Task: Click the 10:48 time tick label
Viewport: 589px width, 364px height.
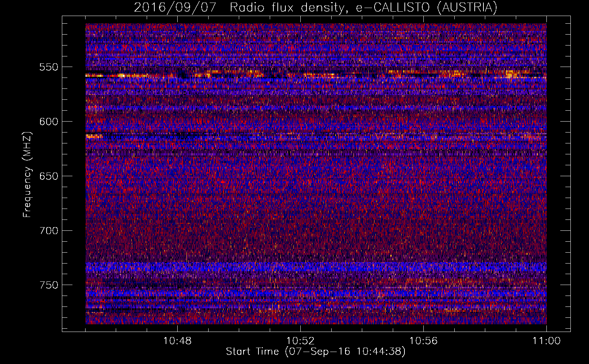Action: click(178, 341)
